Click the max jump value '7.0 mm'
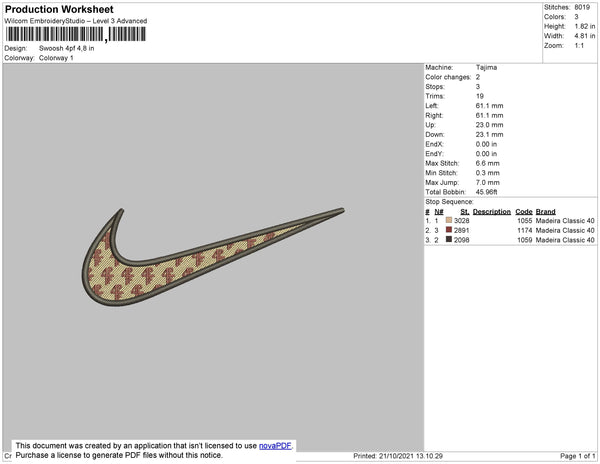Screen dimensions: 600x464 pos(488,182)
